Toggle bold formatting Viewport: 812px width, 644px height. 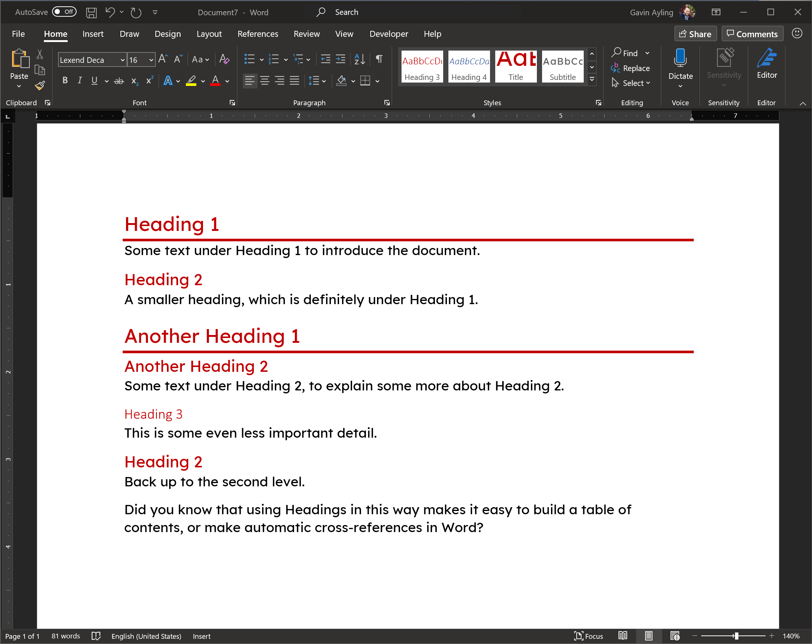pos(65,81)
